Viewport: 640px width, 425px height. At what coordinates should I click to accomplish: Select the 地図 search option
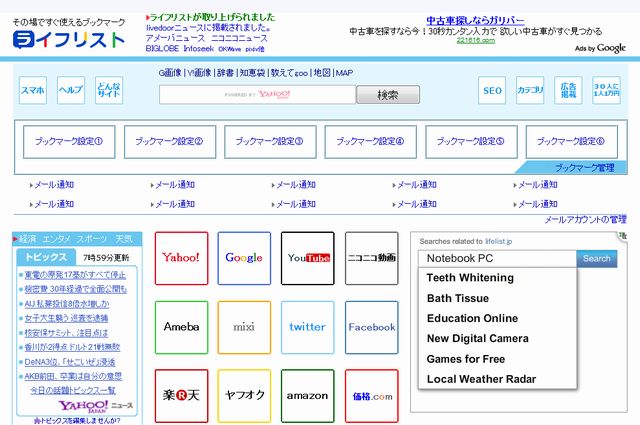coord(322,73)
